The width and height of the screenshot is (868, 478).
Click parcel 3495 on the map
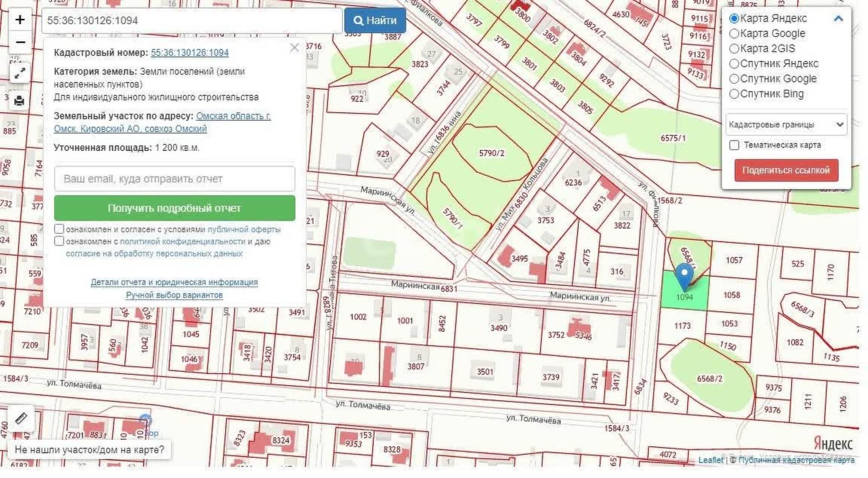pyautogui.click(x=519, y=259)
